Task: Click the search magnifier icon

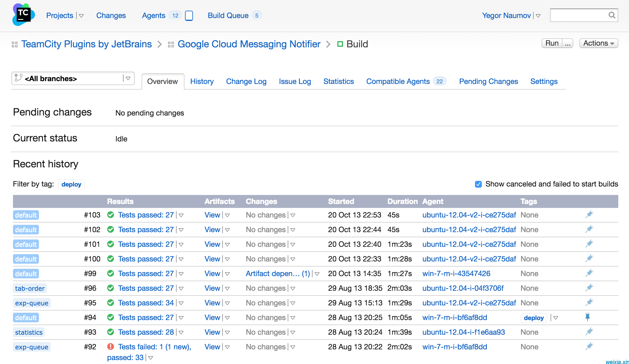Action: point(612,15)
